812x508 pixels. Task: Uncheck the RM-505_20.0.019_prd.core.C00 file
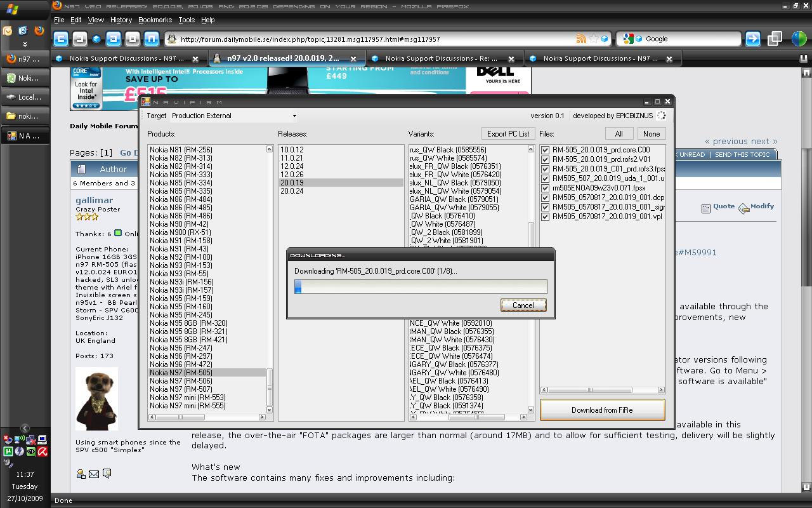pos(545,150)
